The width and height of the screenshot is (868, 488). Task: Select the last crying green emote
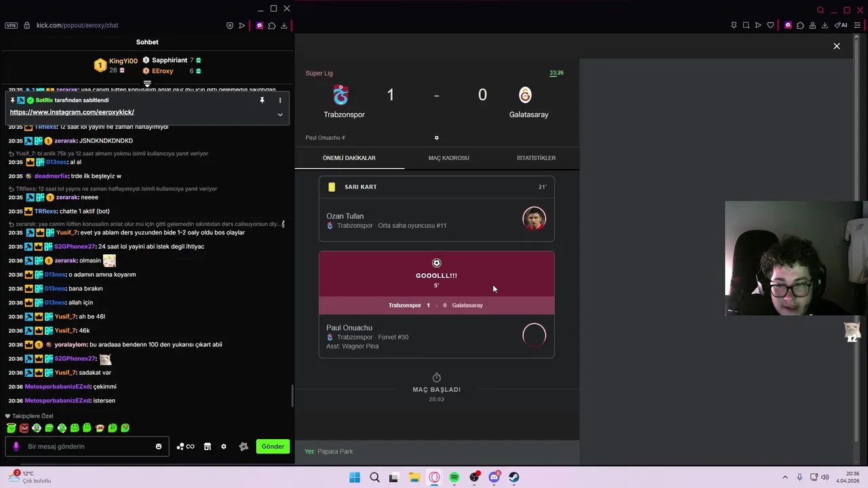click(125, 428)
